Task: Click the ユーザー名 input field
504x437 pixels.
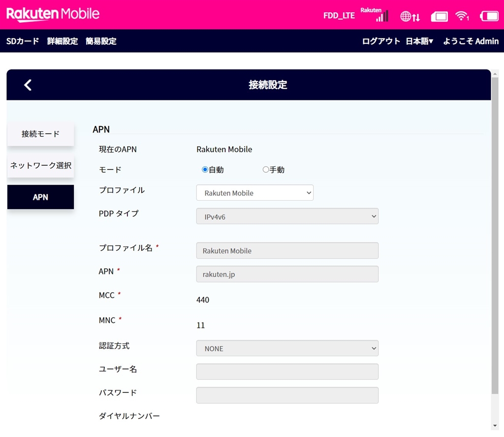Action: (287, 372)
